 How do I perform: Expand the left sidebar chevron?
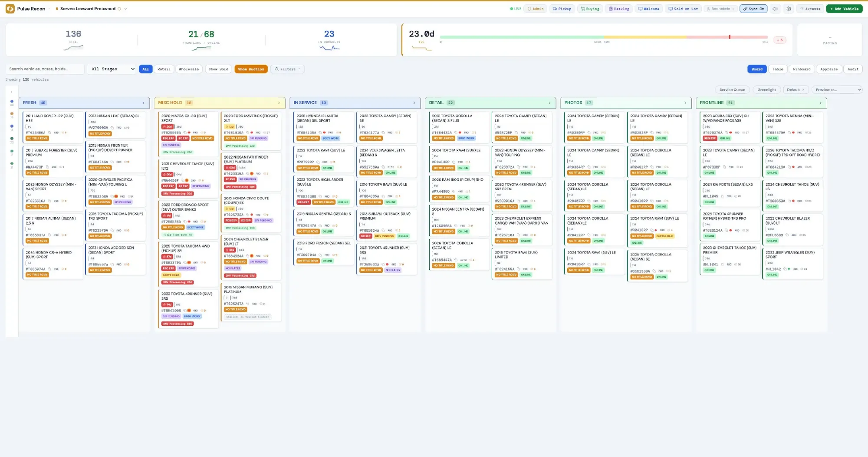pyautogui.click(x=12, y=92)
